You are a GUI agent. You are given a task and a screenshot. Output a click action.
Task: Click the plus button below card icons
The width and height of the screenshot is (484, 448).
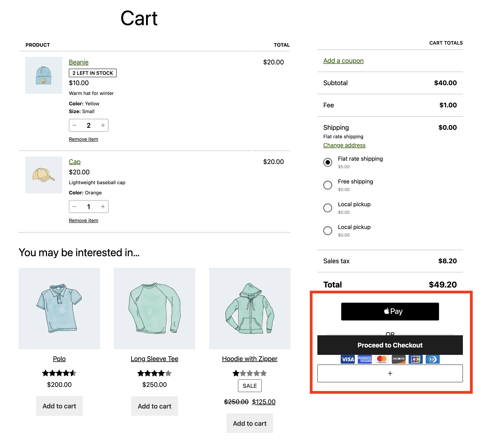[x=390, y=373]
